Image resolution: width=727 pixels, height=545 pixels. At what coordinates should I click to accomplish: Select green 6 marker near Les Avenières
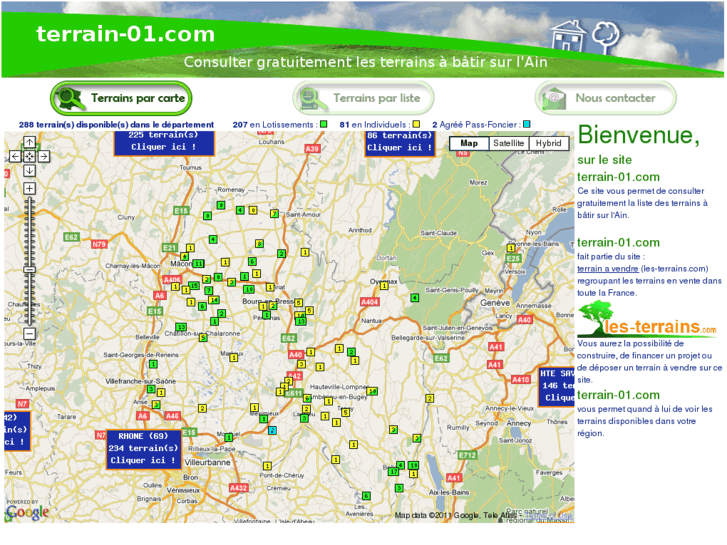tap(366, 496)
